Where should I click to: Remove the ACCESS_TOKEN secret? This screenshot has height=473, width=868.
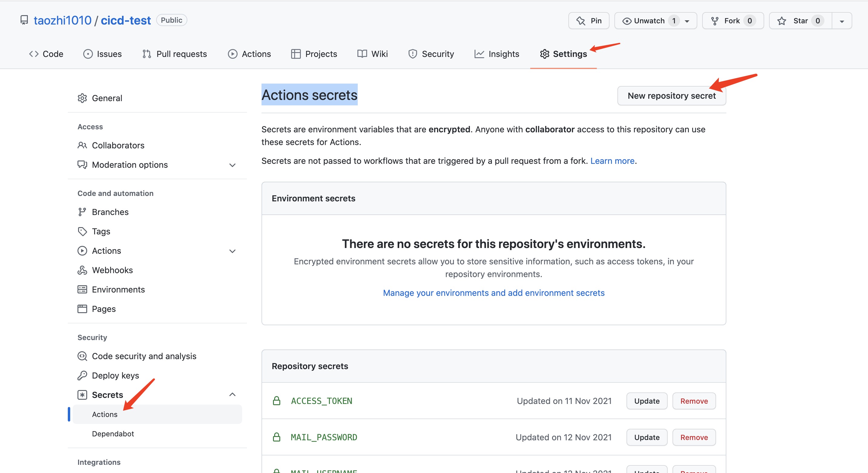(x=694, y=401)
